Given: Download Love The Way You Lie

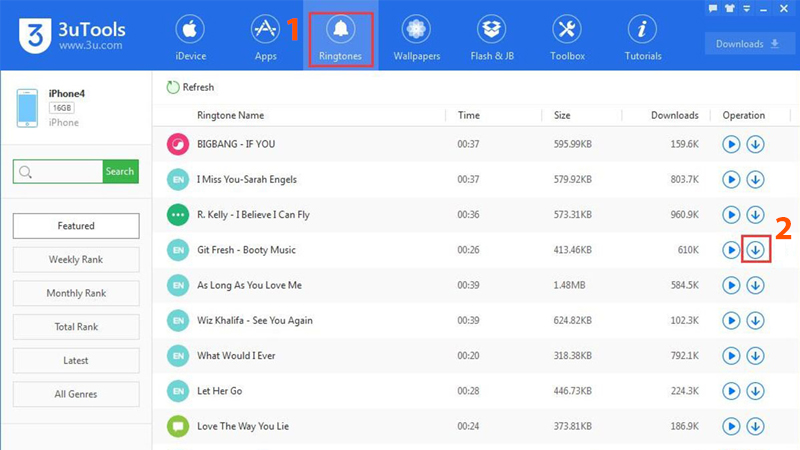Looking at the screenshot, I should [x=756, y=426].
